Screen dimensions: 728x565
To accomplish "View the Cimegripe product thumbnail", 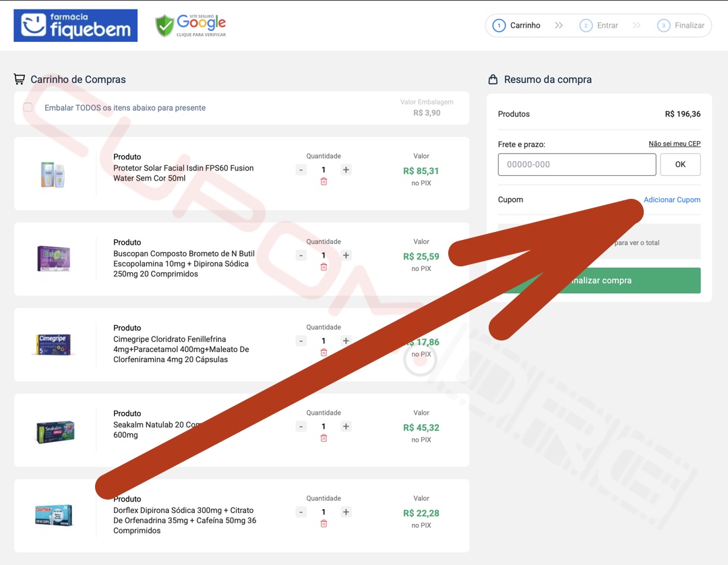I will 53,345.
